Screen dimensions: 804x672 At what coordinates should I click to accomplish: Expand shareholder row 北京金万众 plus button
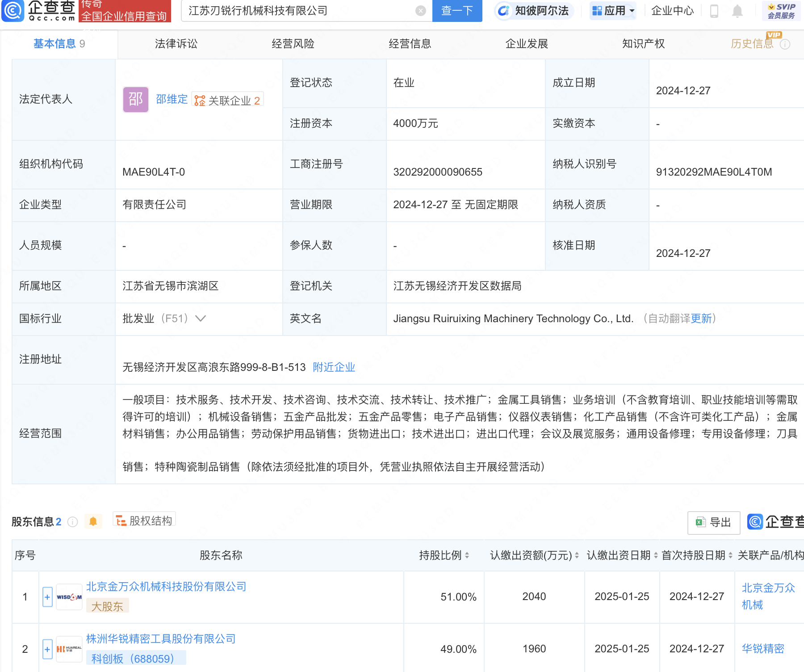[47, 597]
